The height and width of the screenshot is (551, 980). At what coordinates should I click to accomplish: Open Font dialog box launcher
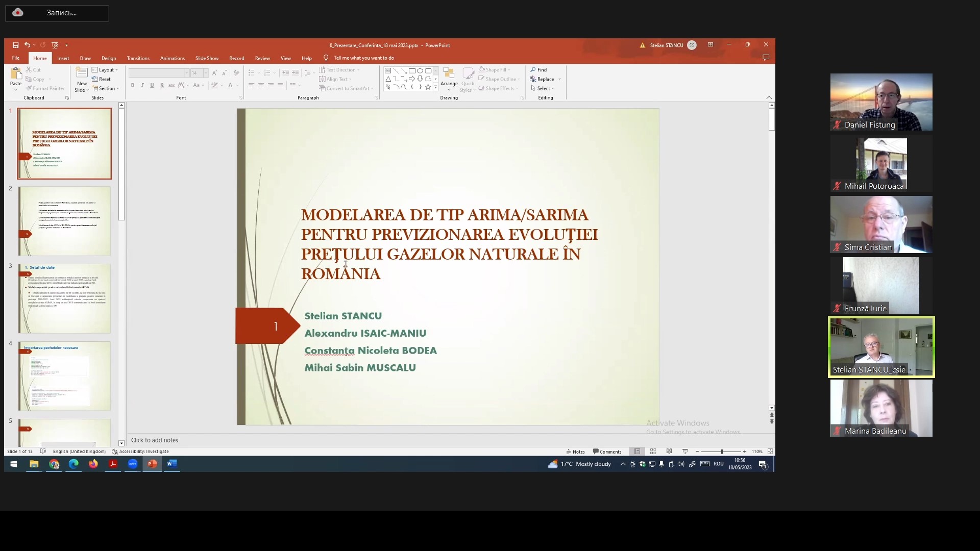pyautogui.click(x=240, y=98)
